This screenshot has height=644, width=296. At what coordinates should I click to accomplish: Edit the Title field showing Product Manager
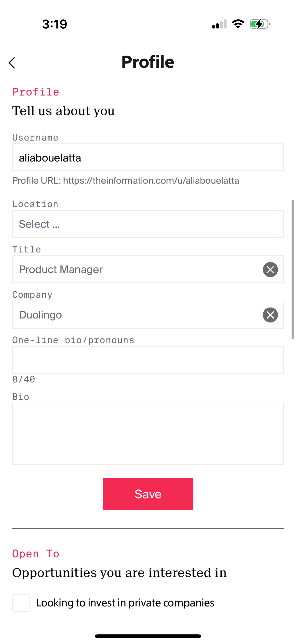coord(125,269)
